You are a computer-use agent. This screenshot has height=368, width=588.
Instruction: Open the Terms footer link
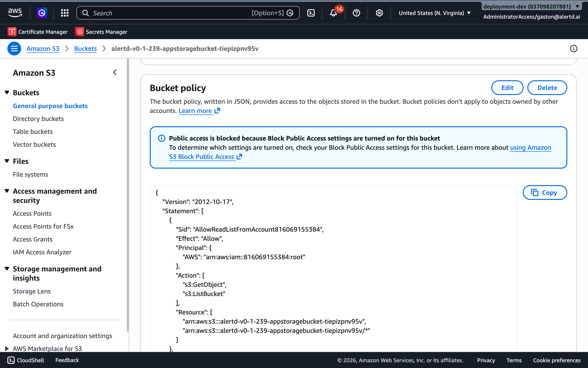(x=514, y=360)
